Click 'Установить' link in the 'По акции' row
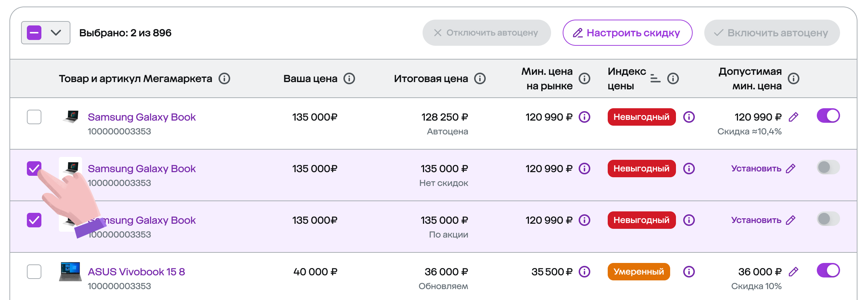The width and height of the screenshot is (868, 300). 756,220
